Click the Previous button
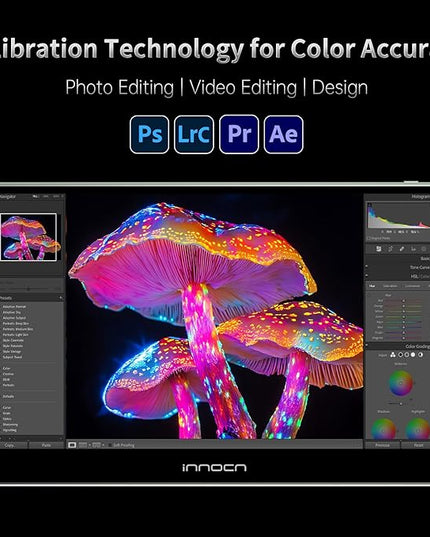This screenshot has width=430, height=537. coord(382,445)
